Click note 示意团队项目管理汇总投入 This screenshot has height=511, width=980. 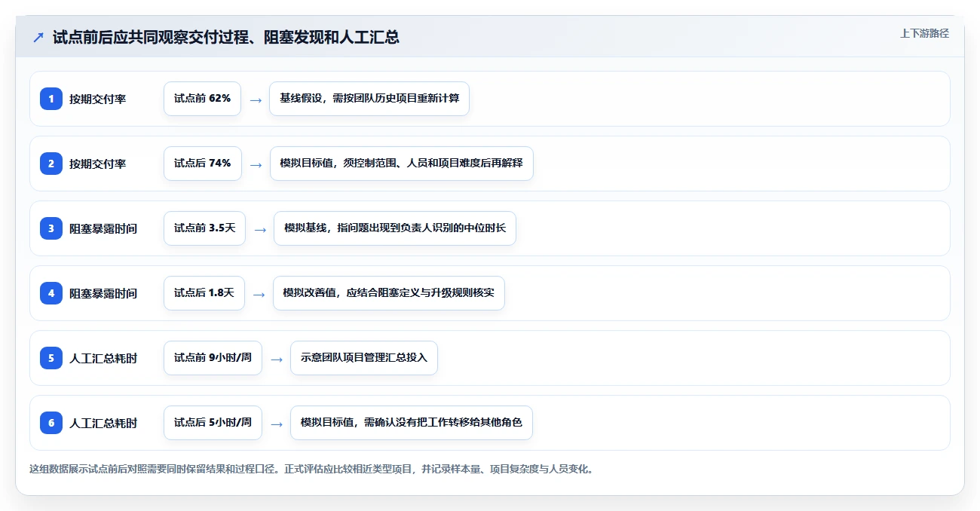pos(364,358)
